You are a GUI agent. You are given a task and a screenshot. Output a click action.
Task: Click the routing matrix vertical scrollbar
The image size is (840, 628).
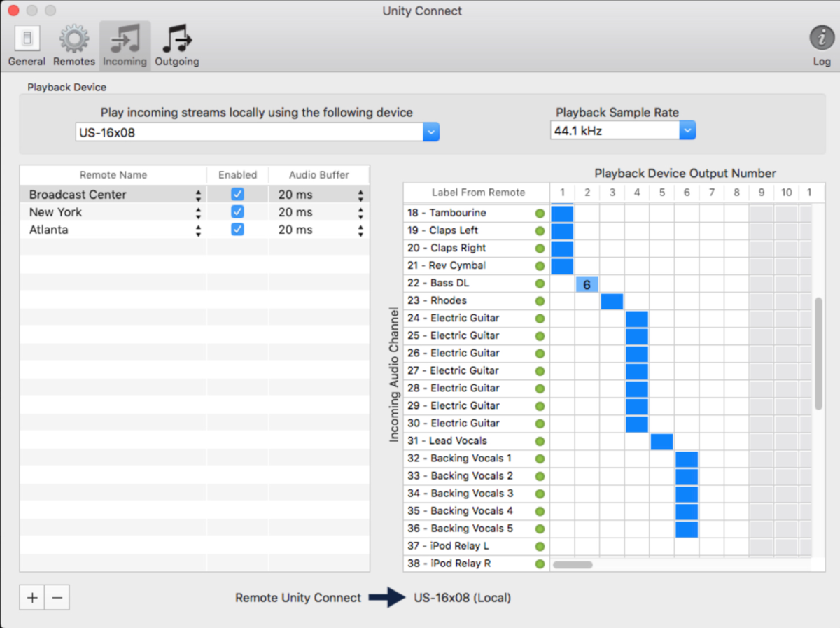818,354
